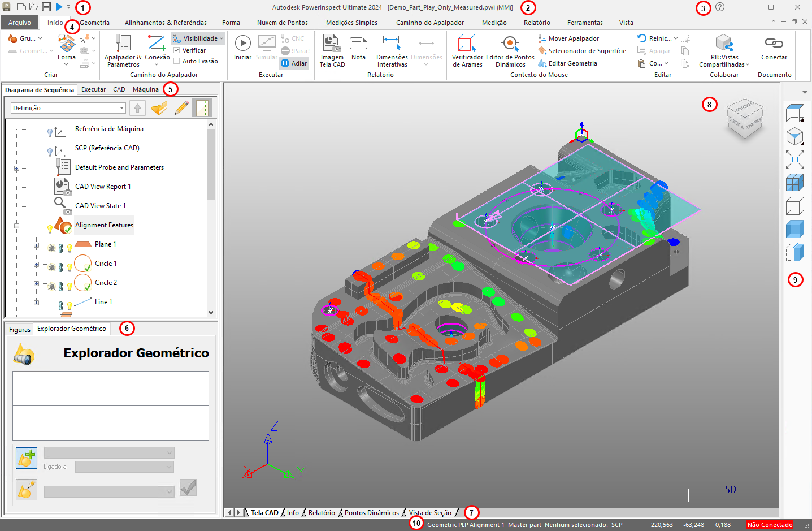This screenshot has width=812, height=531.
Task: Open the Visibilidade dropdown
Action: click(198, 38)
